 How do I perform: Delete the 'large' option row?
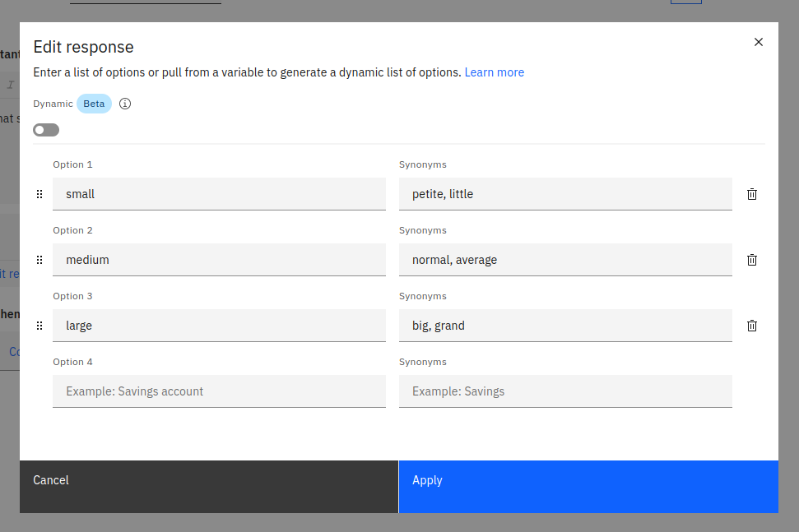pos(751,326)
